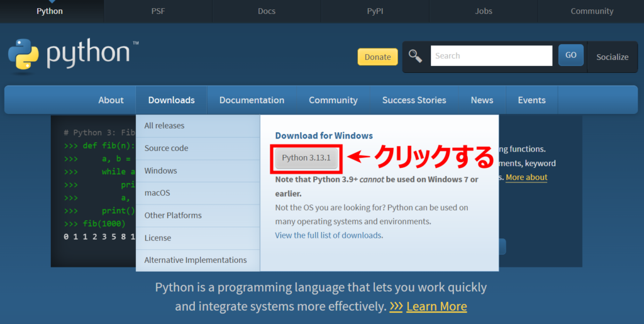Follow the Learn More link
Image resolution: width=644 pixels, height=324 pixels.
(436, 306)
